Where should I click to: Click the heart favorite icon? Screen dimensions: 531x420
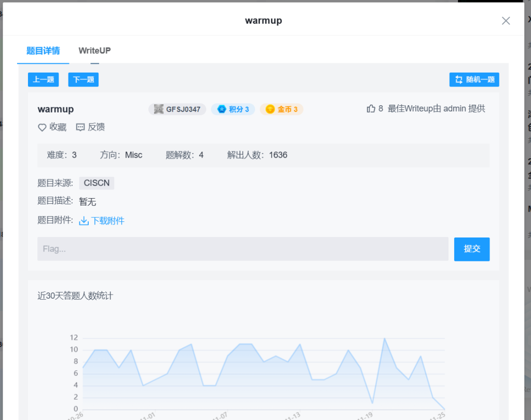pos(42,128)
